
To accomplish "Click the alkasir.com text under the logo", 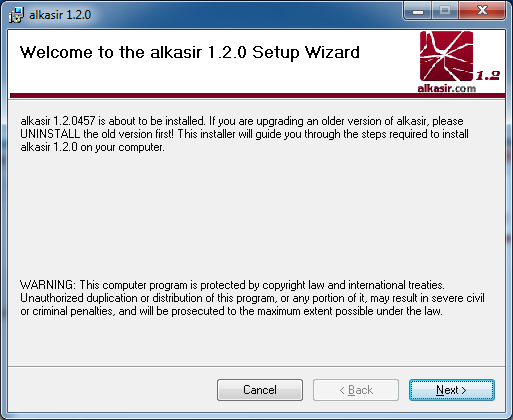I will point(447,89).
